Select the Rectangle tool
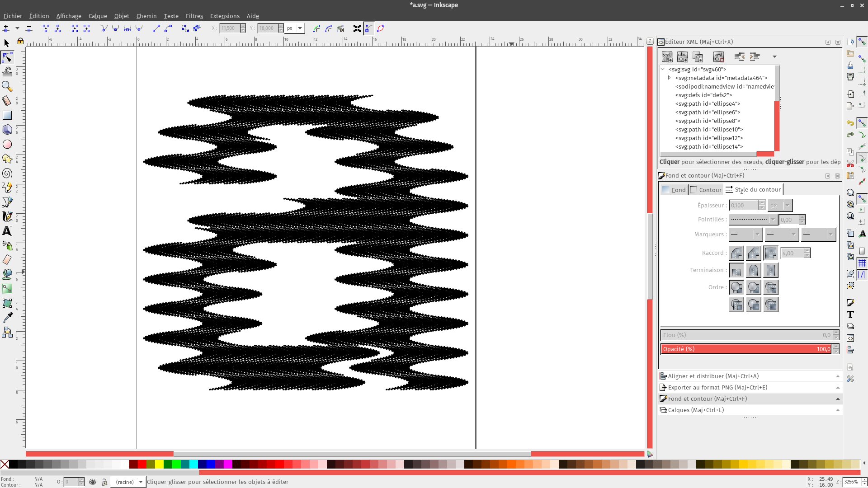868x488 pixels. [7, 115]
